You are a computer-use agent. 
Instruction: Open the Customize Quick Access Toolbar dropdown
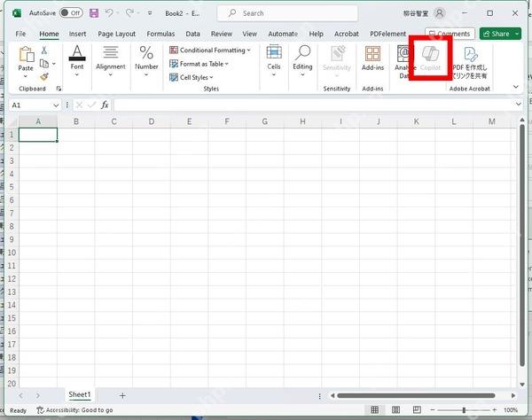tap(150, 13)
